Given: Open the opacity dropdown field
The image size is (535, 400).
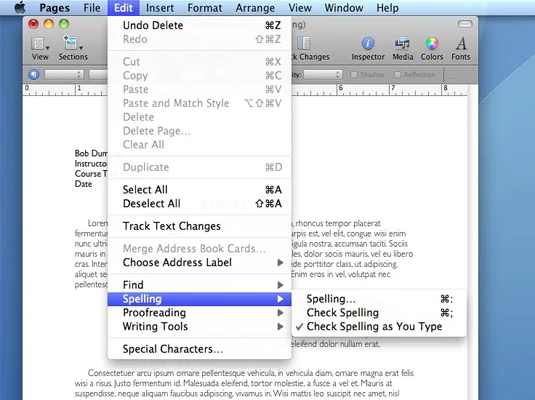Looking at the screenshot, I should (x=323, y=75).
